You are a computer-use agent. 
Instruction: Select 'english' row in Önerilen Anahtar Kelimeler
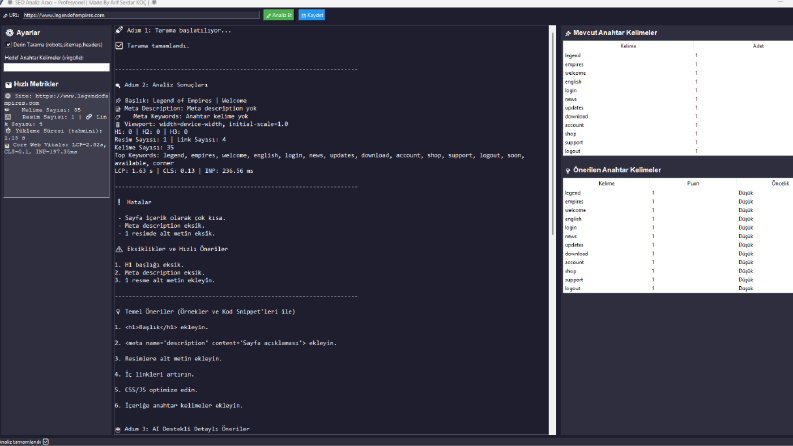pos(678,219)
